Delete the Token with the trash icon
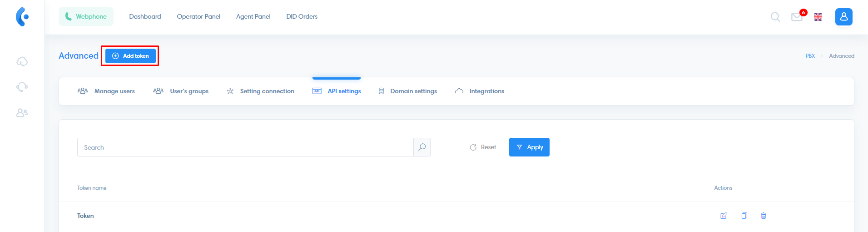Viewport: 868px width, 232px height. [x=764, y=216]
